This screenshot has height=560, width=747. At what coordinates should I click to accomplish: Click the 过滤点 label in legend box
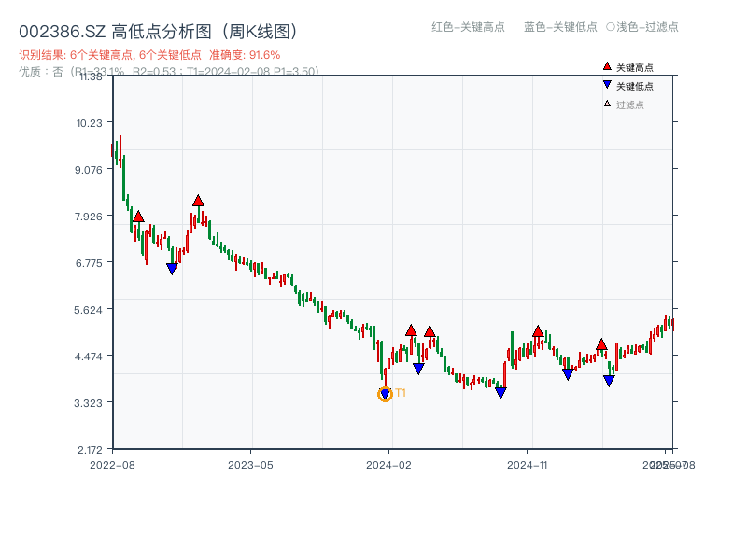pyautogui.click(x=630, y=105)
